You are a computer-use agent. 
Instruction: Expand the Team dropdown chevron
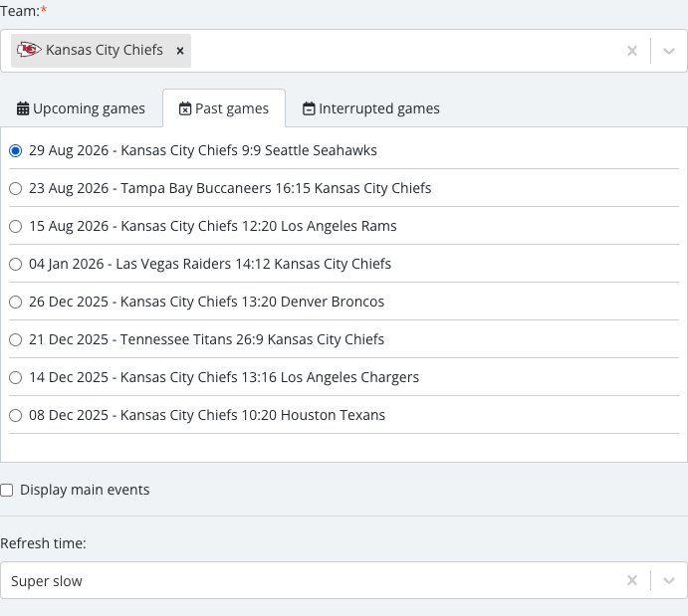669,51
